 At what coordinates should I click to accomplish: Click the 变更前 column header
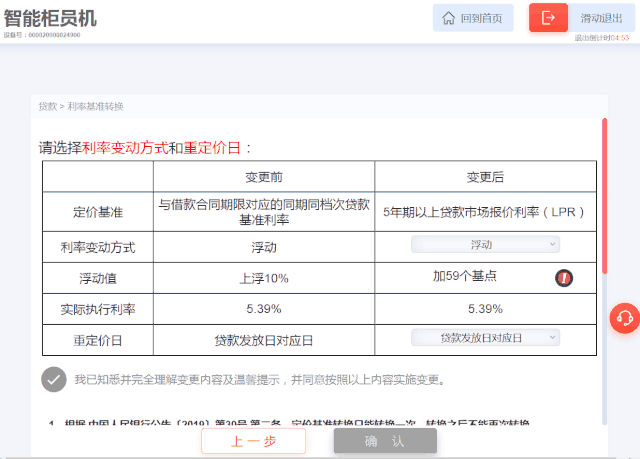pos(264,177)
